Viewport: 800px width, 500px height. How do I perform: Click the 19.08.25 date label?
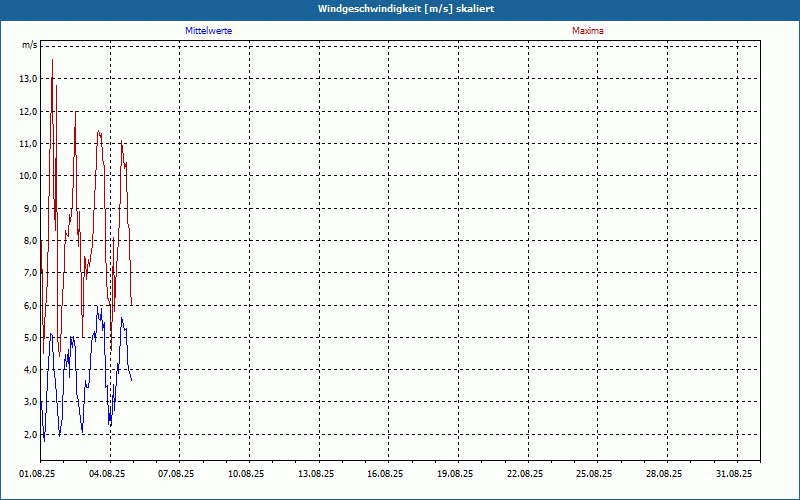[x=455, y=474]
